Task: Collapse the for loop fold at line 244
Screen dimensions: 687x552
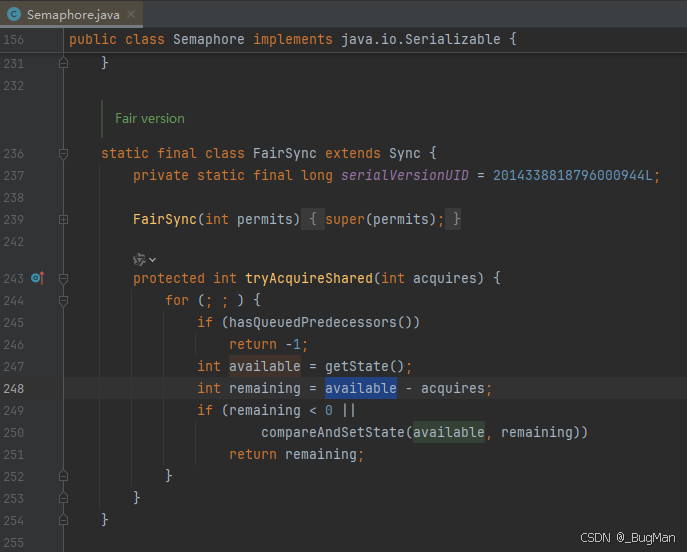Action: 63,301
